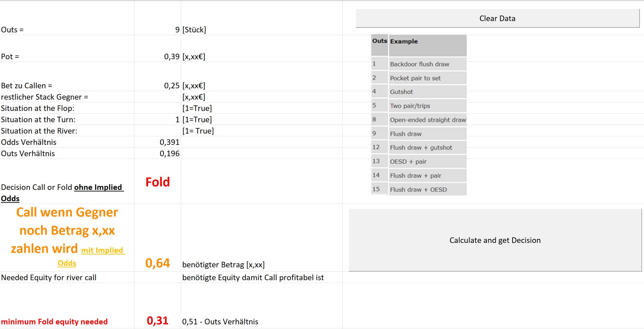This screenshot has width=644, height=329.
Task: Select the orange 0,64 required amount cell
Action: [x=158, y=263]
